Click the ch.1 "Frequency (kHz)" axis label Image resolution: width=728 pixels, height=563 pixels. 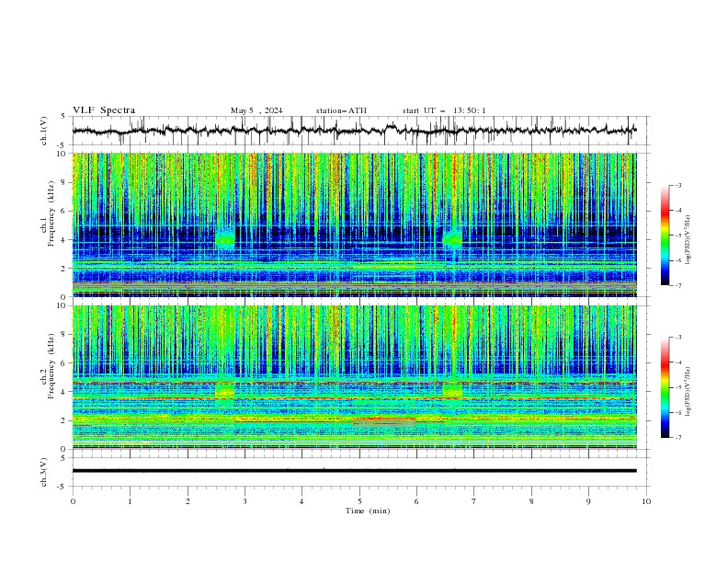pos(51,213)
